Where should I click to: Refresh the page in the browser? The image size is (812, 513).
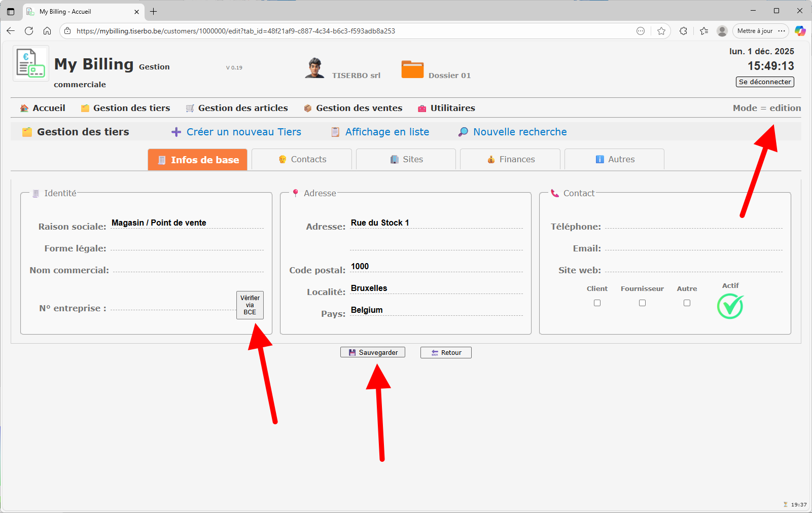click(29, 31)
